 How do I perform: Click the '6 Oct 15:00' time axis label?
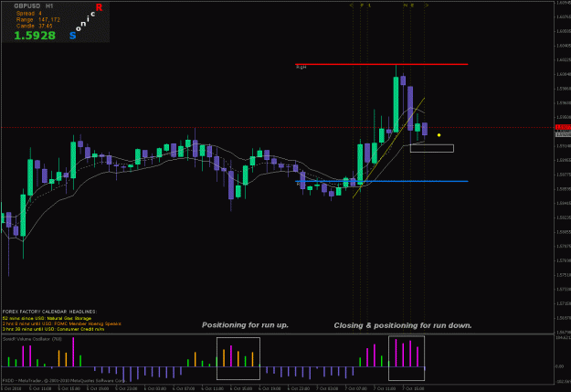pyautogui.click(x=241, y=388)
